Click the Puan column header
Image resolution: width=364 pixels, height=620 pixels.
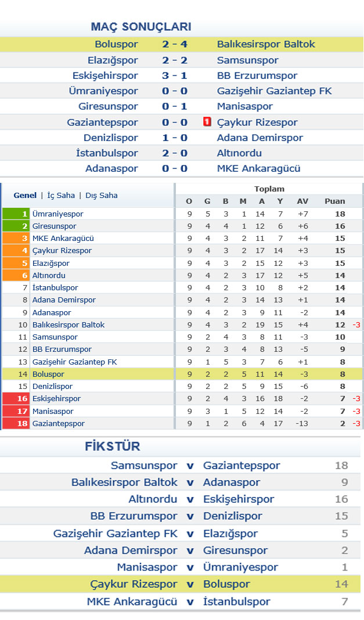point(335,201)
